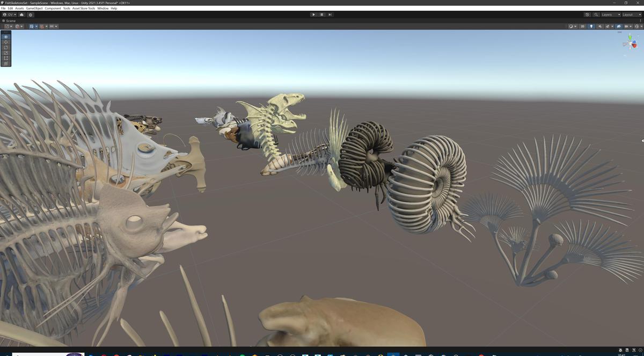Activate the Scale tool

tap(5, 53)
